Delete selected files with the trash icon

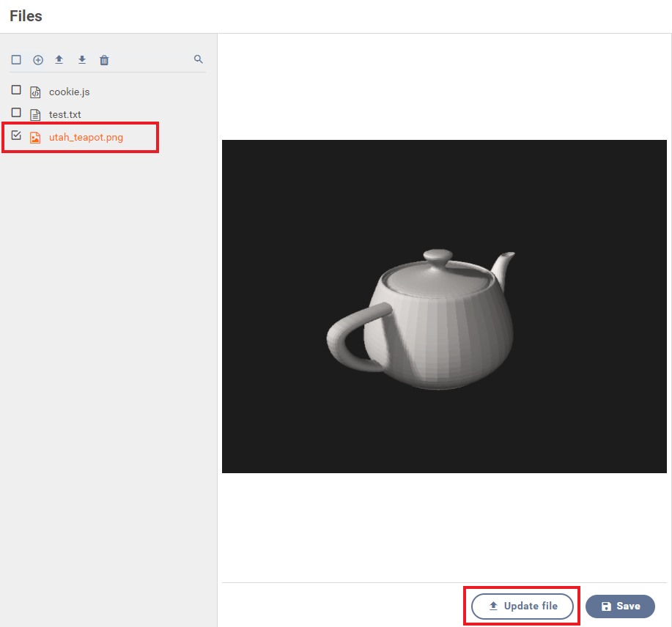click(104, 60)
